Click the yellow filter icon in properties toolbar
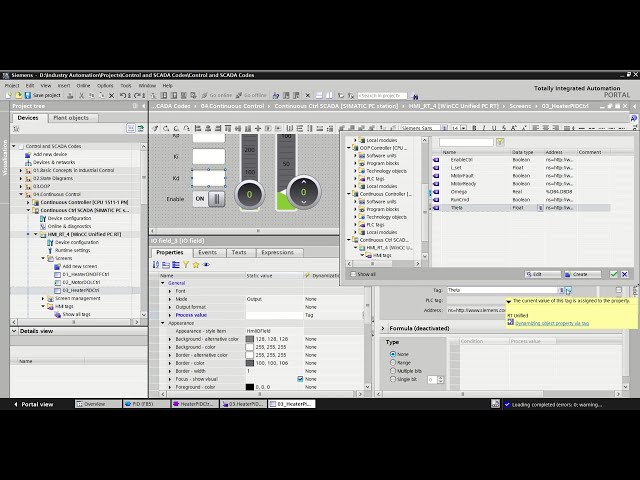 (x=186, y=265)
